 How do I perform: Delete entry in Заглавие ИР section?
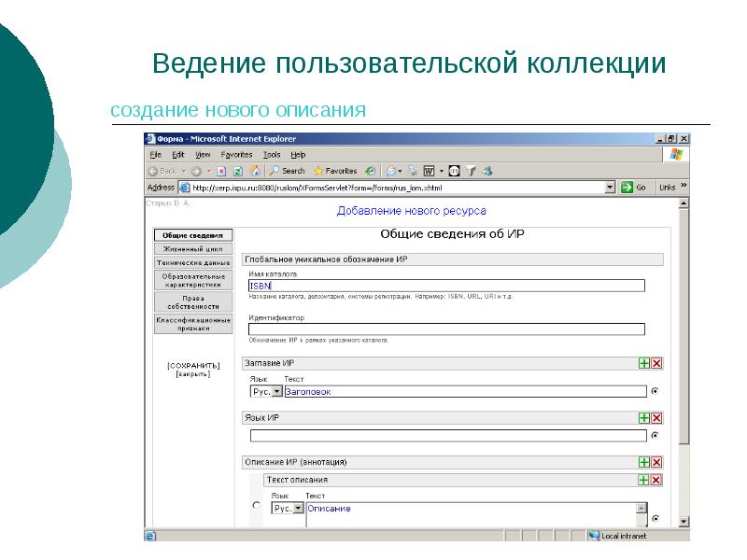tap(656, 363)
